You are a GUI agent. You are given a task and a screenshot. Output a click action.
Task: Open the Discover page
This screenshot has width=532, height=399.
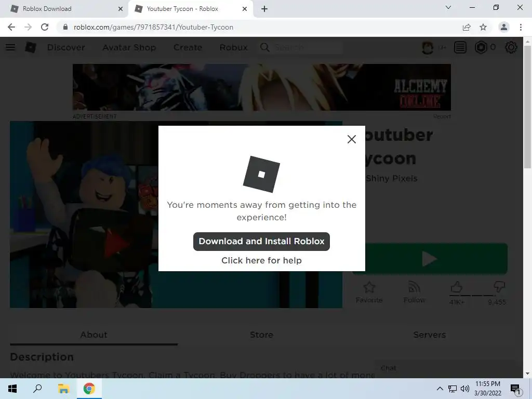point(66,47)
